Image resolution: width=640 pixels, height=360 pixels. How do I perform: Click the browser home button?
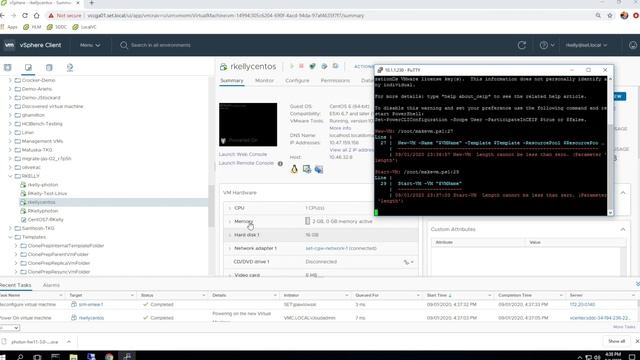click(x=36, y=16)
